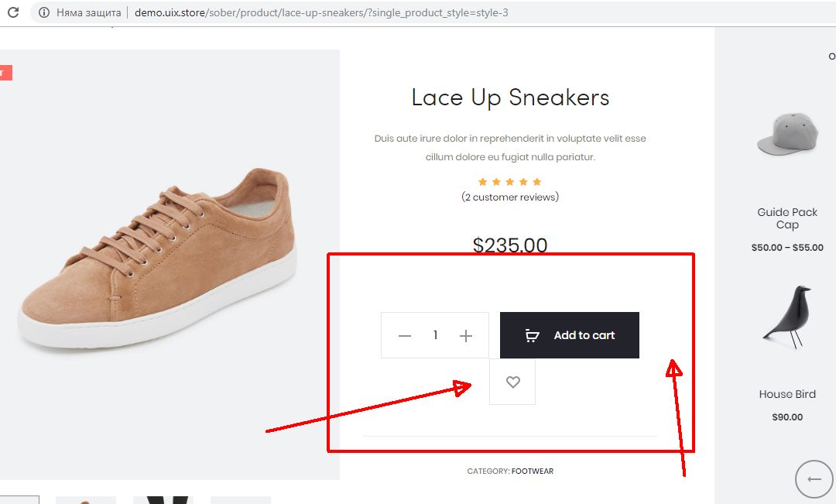Decrease the quantity with the minus icon
The image size is (836, 504).
(x=404, y=336)
